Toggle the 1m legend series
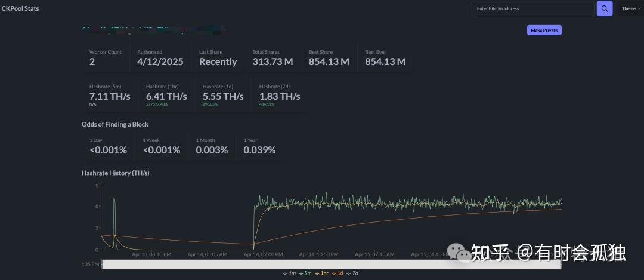 [290, 273]
